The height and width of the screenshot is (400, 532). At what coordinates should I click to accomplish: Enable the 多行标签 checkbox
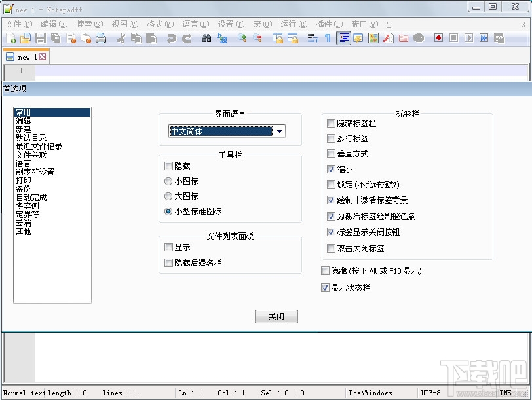(x=330, y=138)
